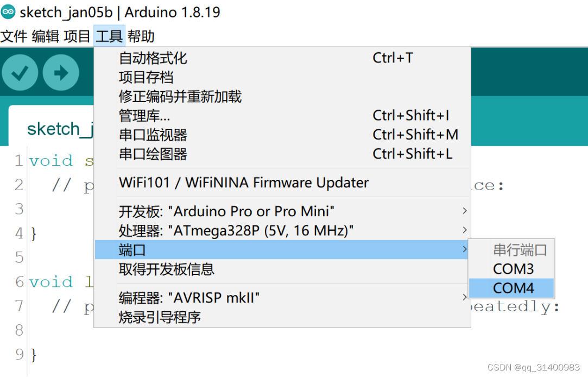588x377 pixels.
Task: Launch 串口绘图器 serial plotter
Action: pyautogui.click(x=282, y=154)
